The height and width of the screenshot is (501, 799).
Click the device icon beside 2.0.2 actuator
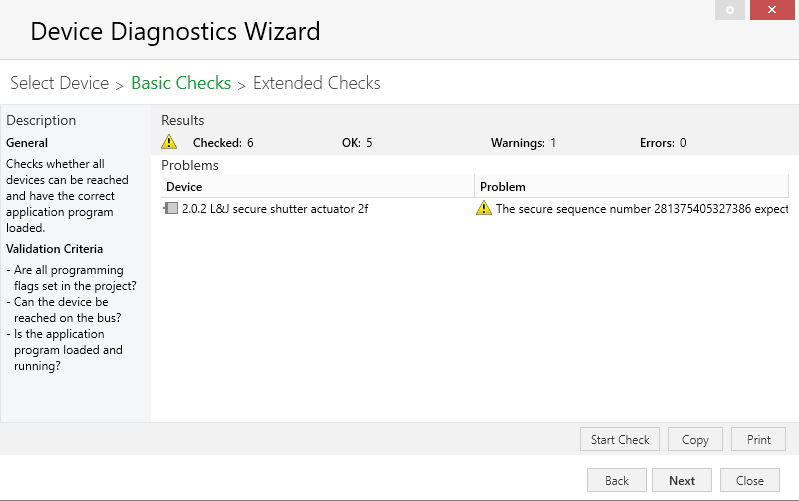(171, 208)
